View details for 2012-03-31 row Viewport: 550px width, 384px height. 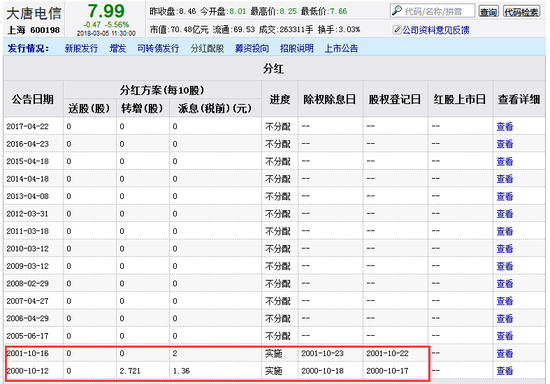tap(505, 214)
